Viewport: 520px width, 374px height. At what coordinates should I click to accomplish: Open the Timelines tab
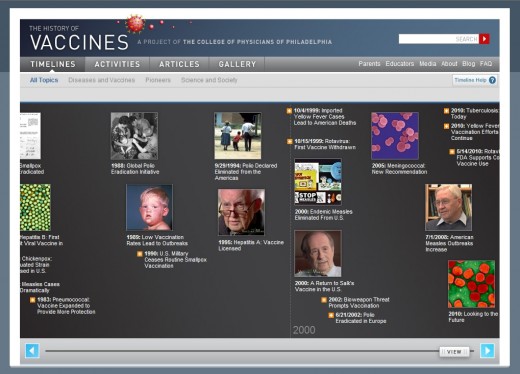pos(53,64)
